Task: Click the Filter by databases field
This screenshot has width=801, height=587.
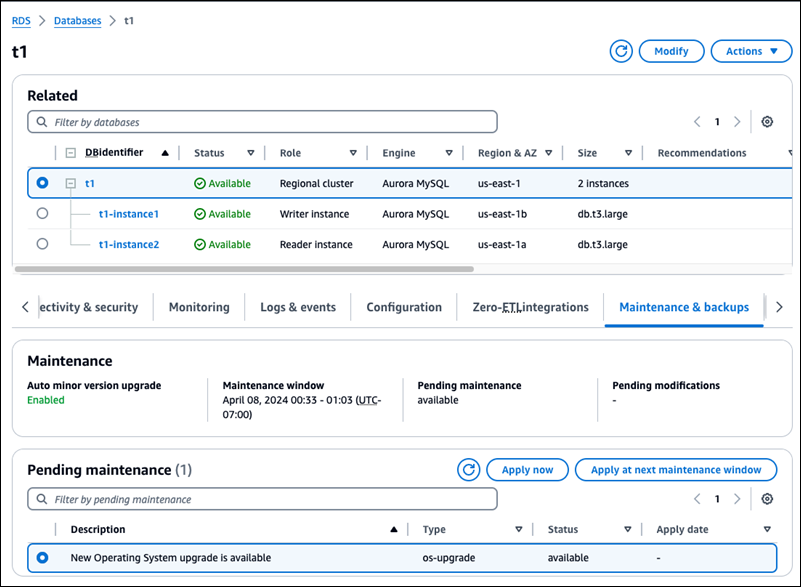Action: [x=260, y=121]
